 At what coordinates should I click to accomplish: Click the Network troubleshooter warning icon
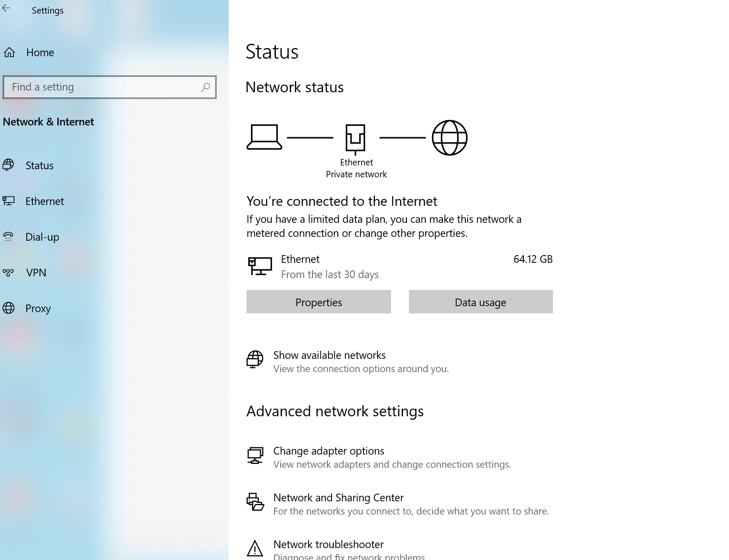coord(255,549)
